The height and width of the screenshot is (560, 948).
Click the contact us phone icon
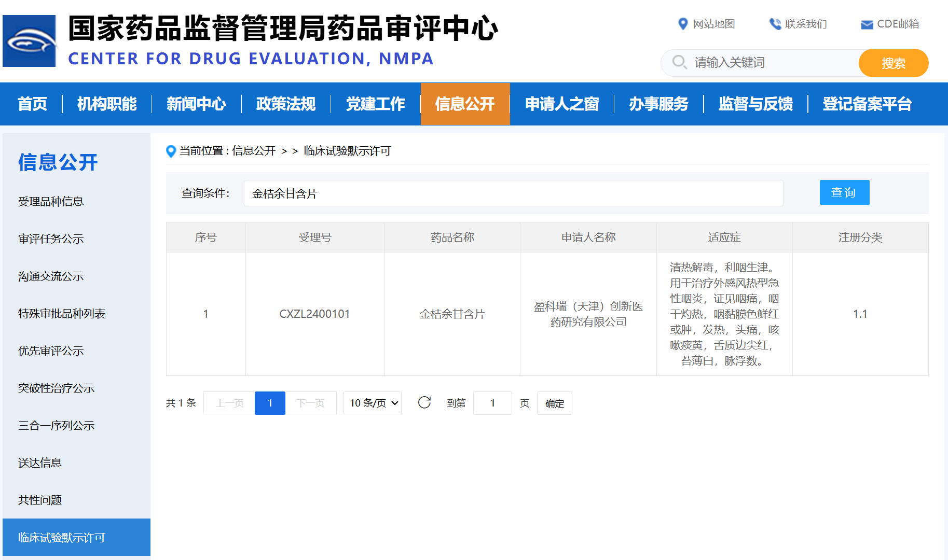click(x=775, y=24)
